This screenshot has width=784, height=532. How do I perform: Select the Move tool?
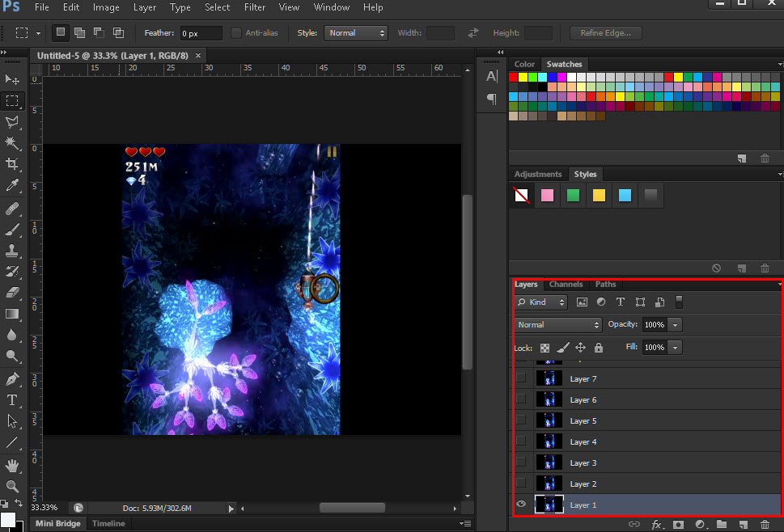coord(12,79)
